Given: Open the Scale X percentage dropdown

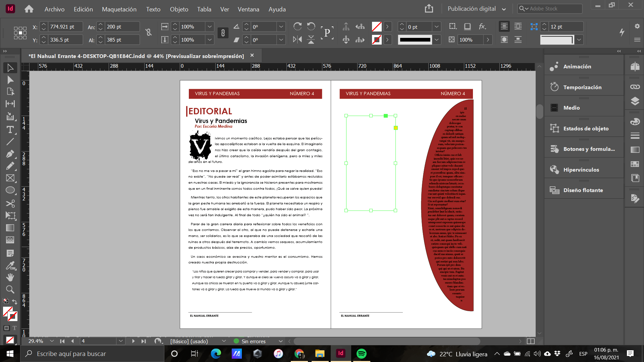Looking at the screenshot, I should pyautogui.click(x=210, y=26).
